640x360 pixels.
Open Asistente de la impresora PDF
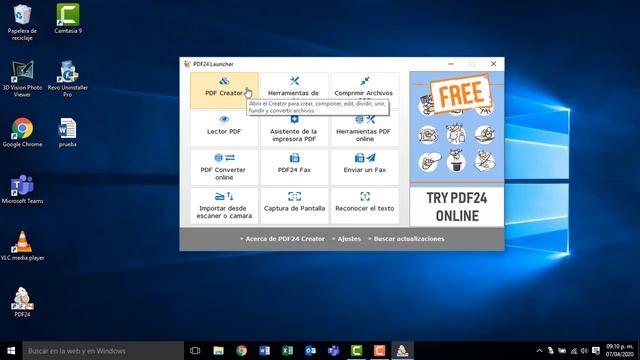[294, 129]
